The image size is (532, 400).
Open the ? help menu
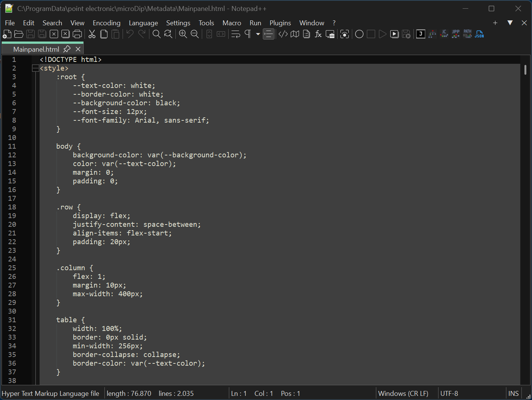point(334,23)
